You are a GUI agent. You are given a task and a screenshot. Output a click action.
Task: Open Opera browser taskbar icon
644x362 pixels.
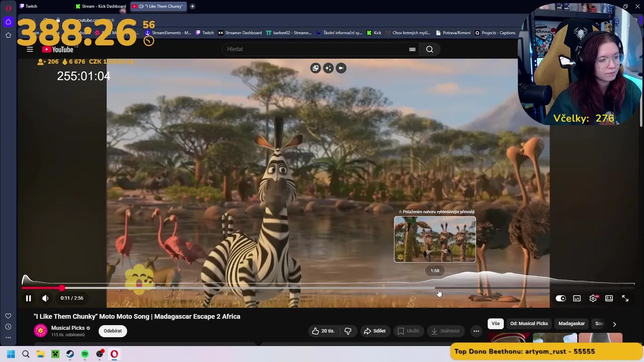114,354
